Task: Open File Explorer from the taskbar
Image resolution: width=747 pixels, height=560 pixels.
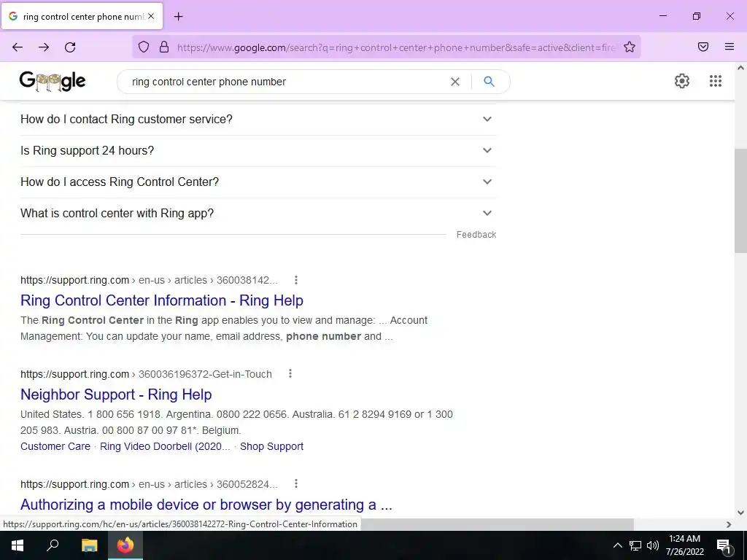Action: (x=89, y=545)
